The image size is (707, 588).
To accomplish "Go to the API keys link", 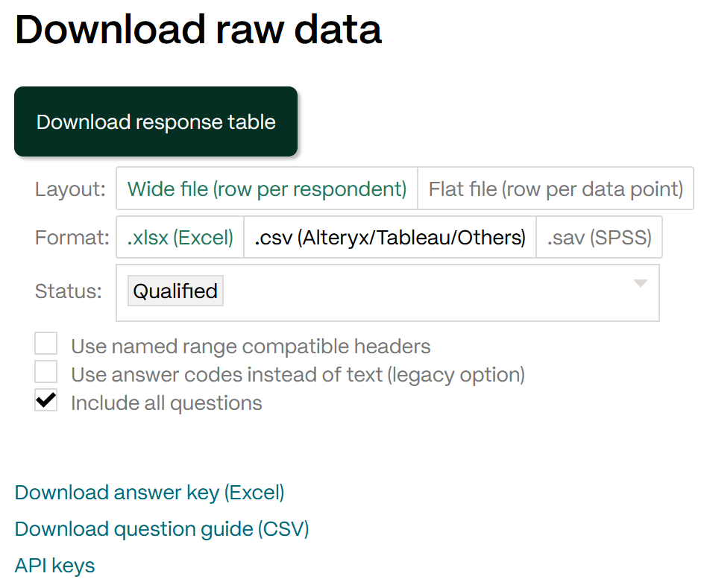I will point(55,566).
